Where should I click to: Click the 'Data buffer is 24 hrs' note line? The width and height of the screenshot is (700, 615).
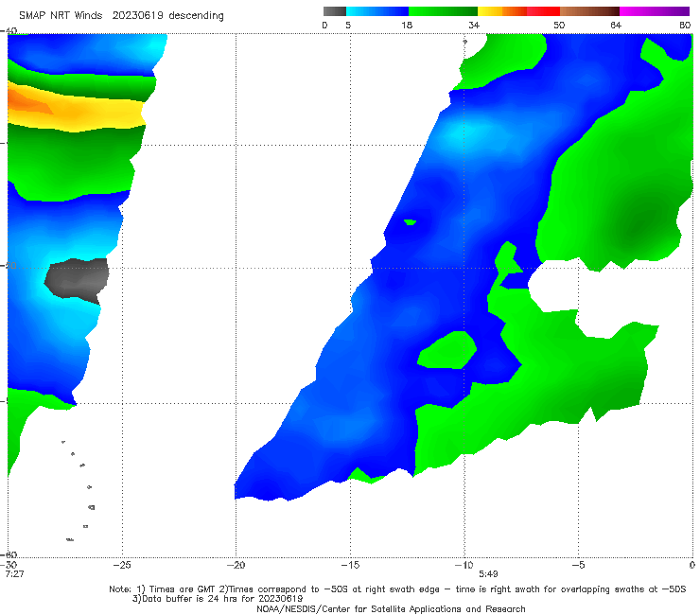click(x=218, y=599)
